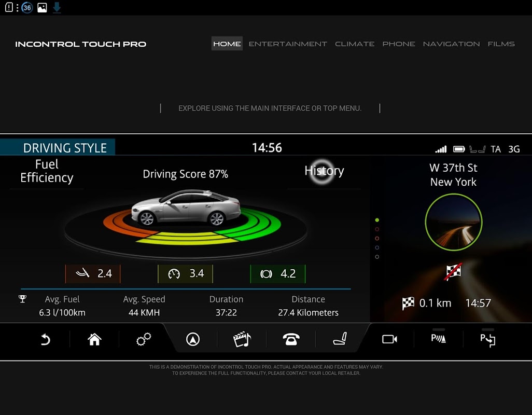Click W 37th St New York address
The image size is (532, 415).
point(453,175)
